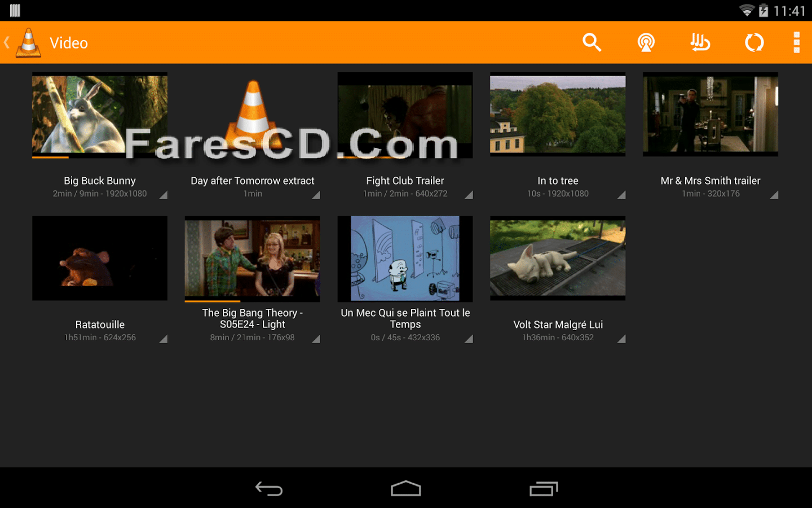Click 1h51min - 624x256 info

click(100, 338)
